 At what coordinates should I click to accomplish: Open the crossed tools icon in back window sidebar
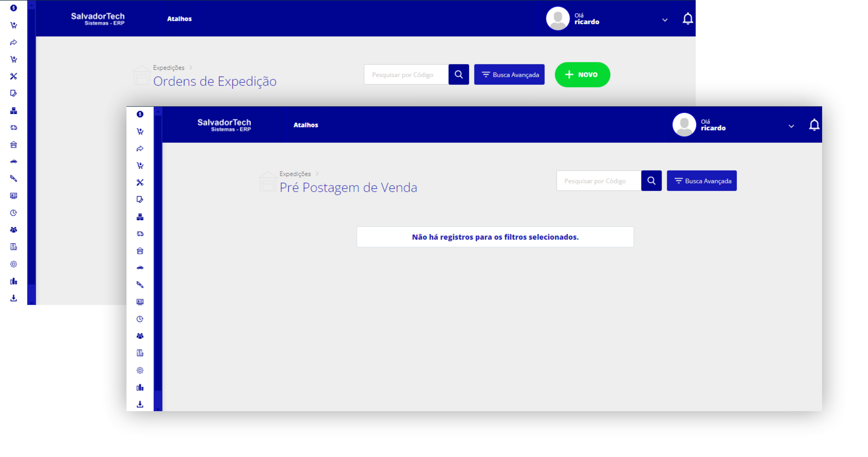click(13, 76)
